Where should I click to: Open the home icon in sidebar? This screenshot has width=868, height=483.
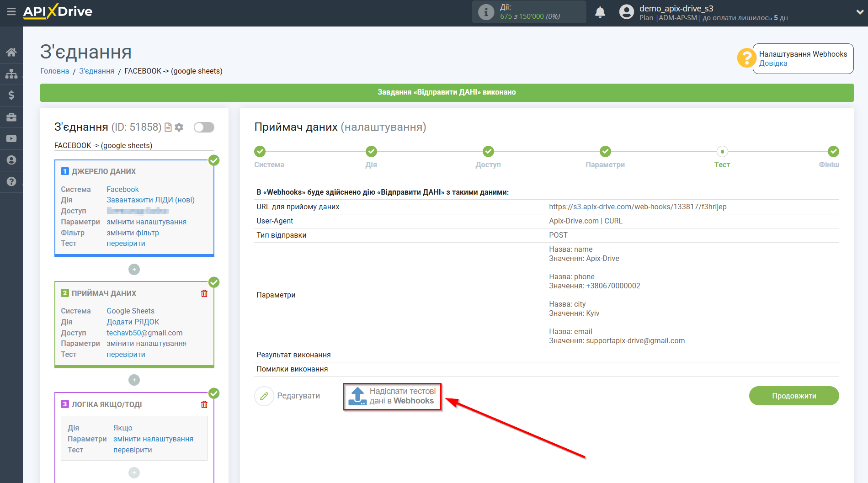[11, 52]
